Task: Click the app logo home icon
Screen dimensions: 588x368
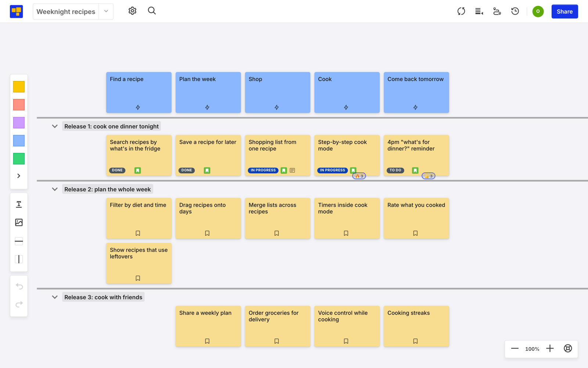Action: coord(16,11)
